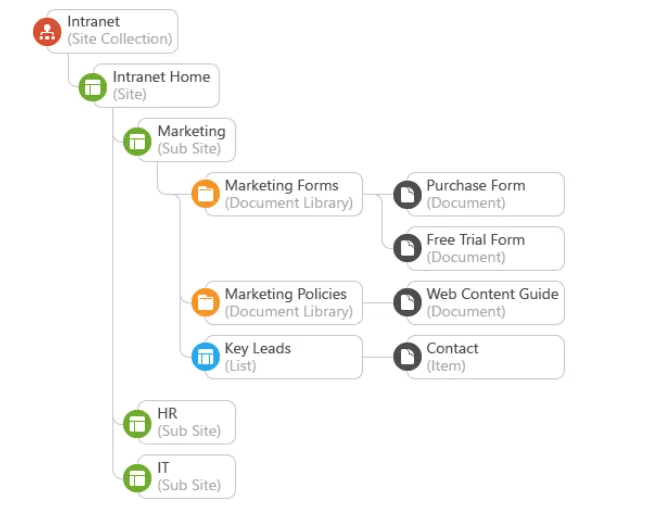Viewport: 666px width, 530px height.
Task: Open the Marketing Policies library label
Action: tap(285, 294)
